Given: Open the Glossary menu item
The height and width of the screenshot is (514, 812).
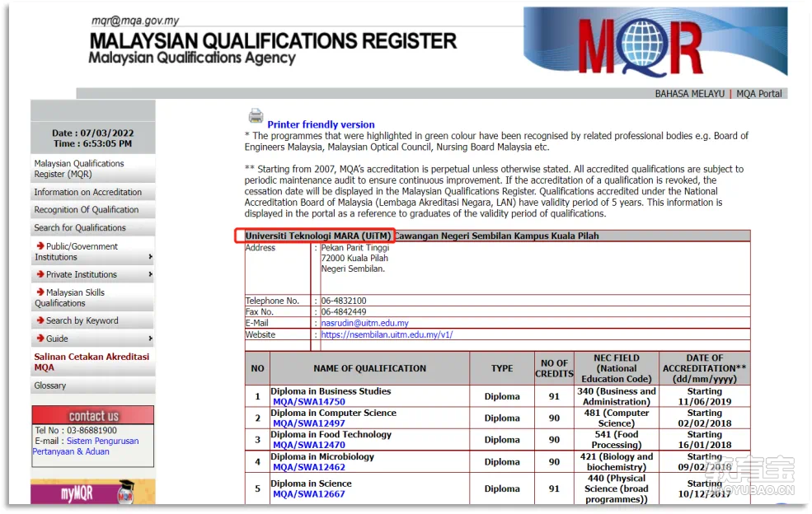Looking at the screenshot, I should click(x=92, y=385).
